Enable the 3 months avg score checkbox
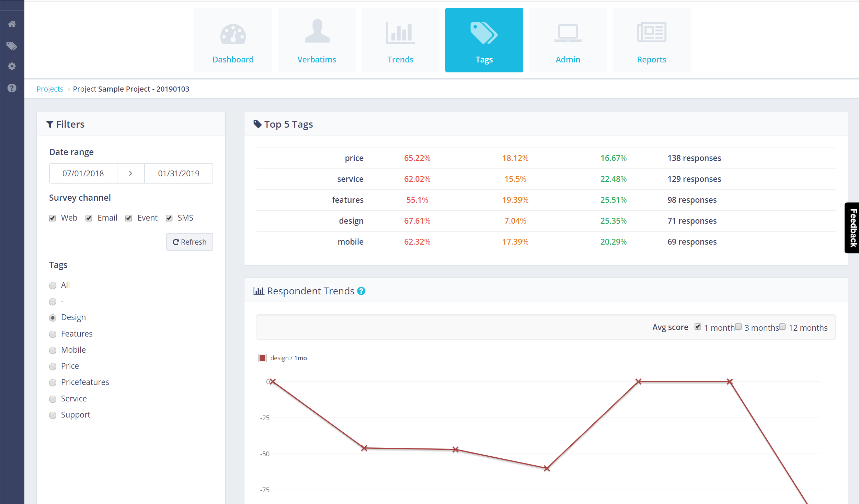859x504 pixels. pyautogui.click(x=738, y=327)
